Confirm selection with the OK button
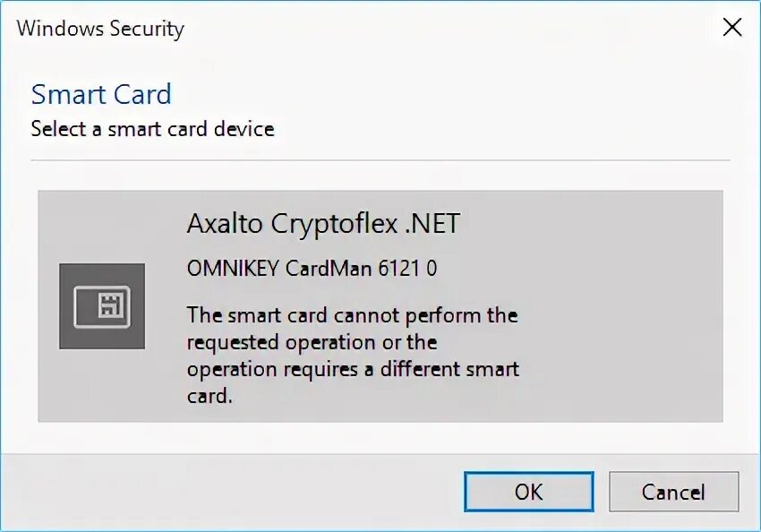 [528, 492]
